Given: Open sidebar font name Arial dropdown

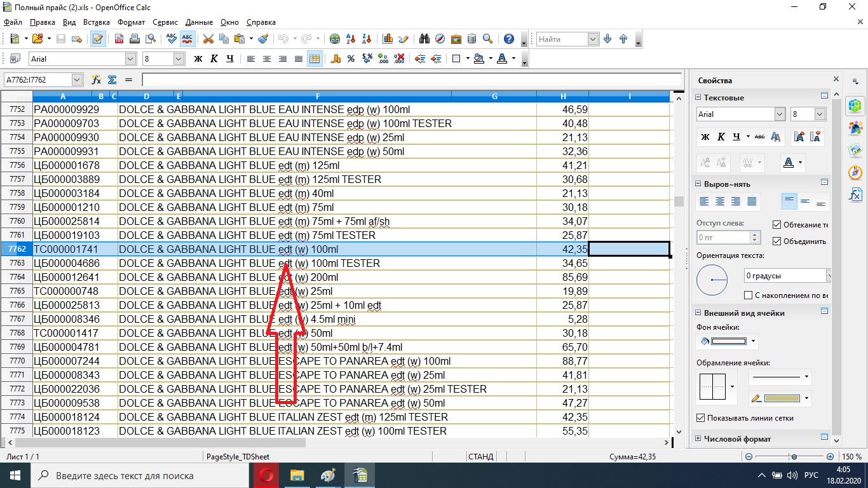Looking at the screenshot, I should [x=780, y=114].
